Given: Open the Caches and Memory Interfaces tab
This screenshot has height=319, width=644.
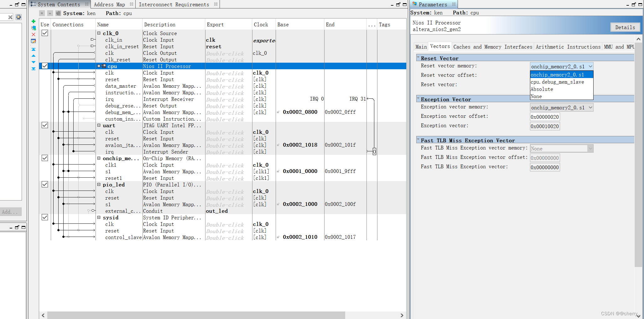Looking at the screenshot, I should (493, 47).
